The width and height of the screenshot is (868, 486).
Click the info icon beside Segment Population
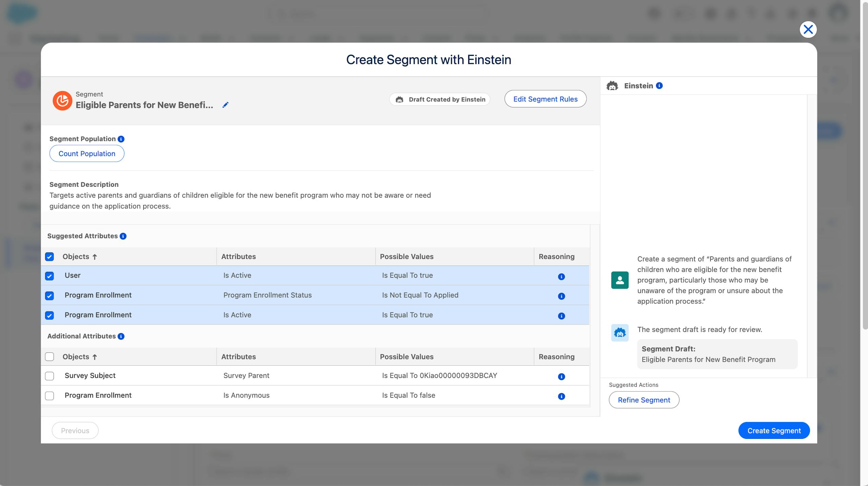point(121,139)
